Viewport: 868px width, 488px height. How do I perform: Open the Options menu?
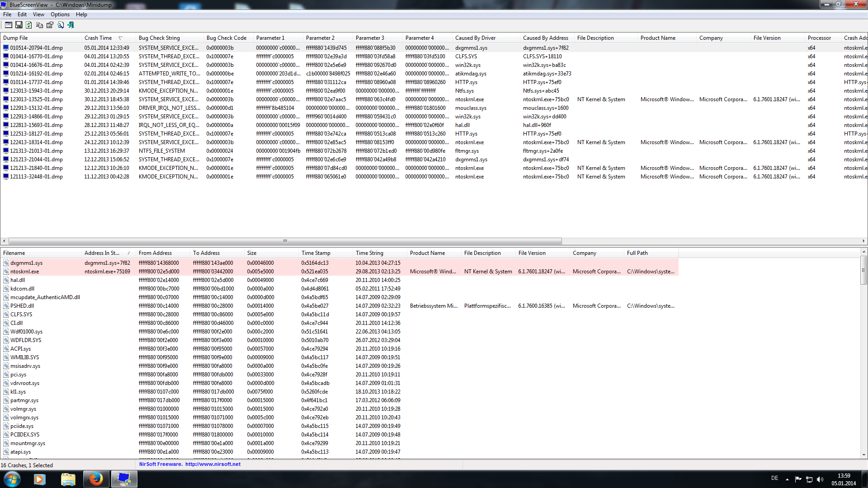(60, 14)
